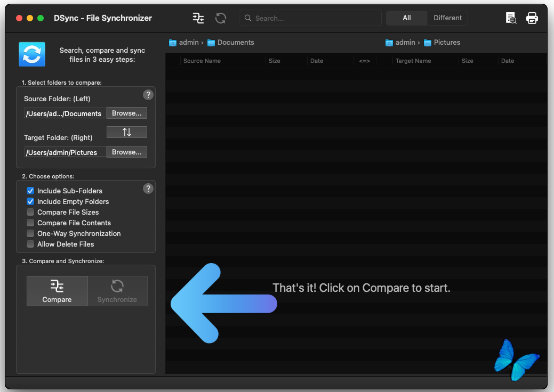Screen dimensions: 554x392
Task: Open the log report viewer icon
Action: 511,18
